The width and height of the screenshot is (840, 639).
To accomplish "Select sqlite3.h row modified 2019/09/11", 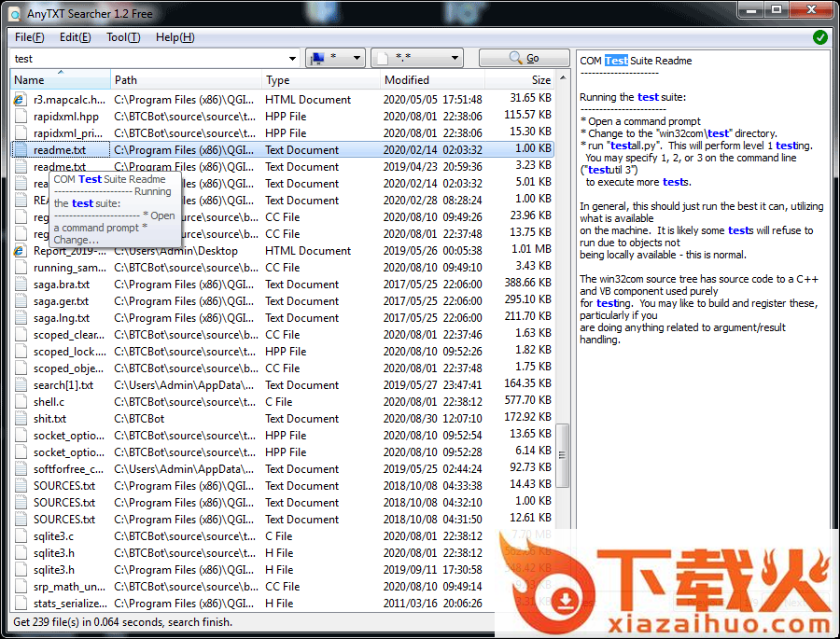I will (282, 570).
